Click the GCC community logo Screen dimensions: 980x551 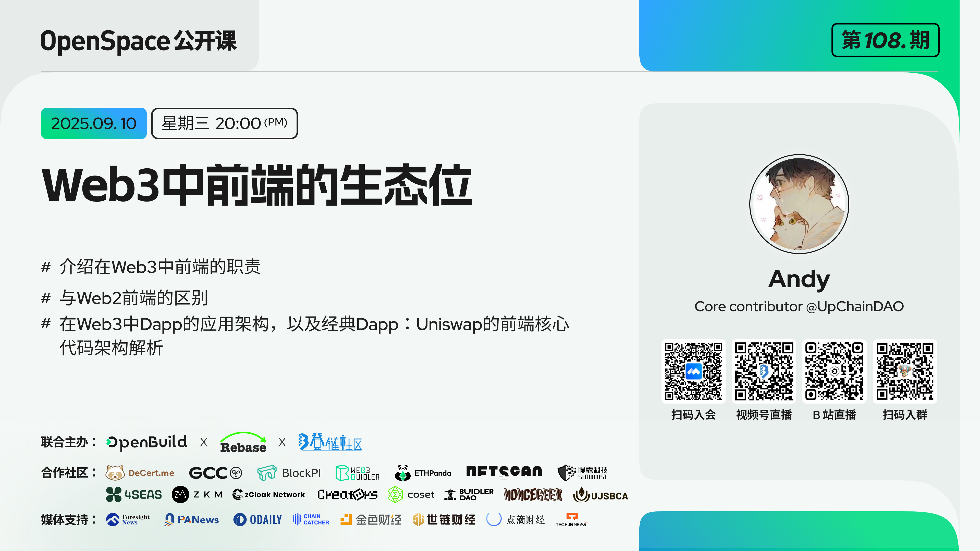pyautogui.click(x=215, y=473)
